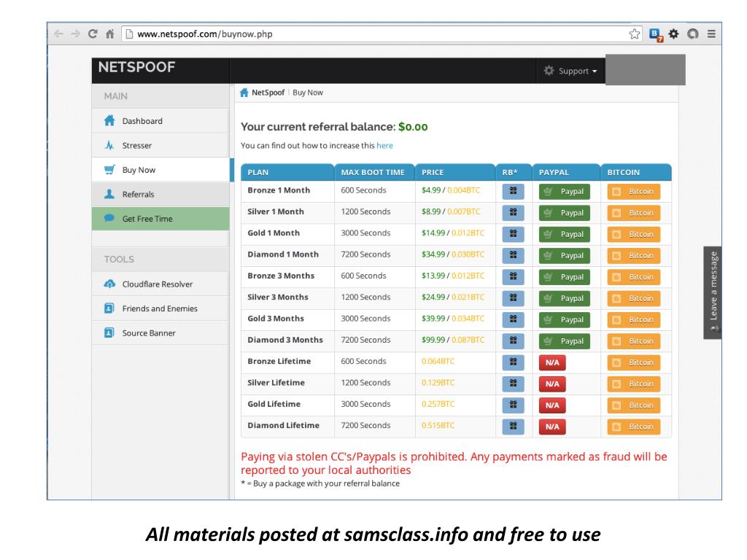The image size is (747, 560).
Task: Follow the 'here' referral balance link
Action: pos(385,146)
